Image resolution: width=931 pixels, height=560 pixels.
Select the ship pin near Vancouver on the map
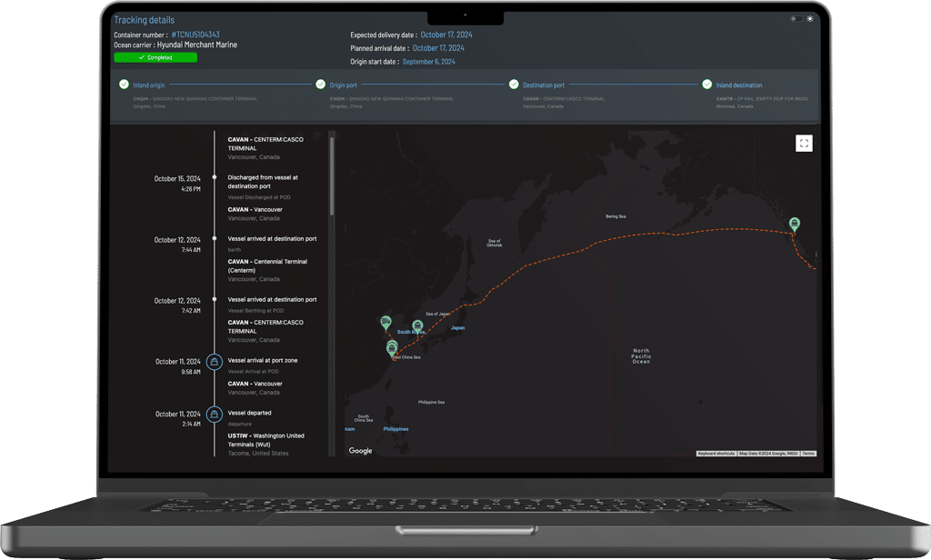(795, 224)
